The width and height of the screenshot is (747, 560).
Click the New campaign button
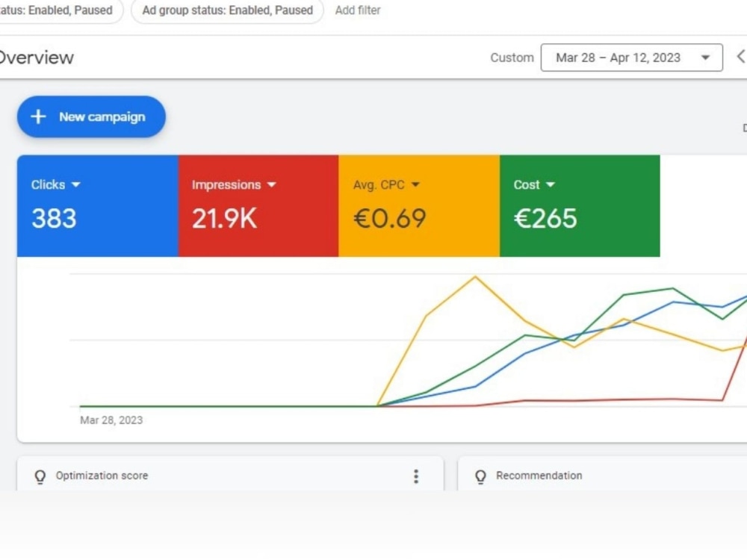click(x=91, y=116)
